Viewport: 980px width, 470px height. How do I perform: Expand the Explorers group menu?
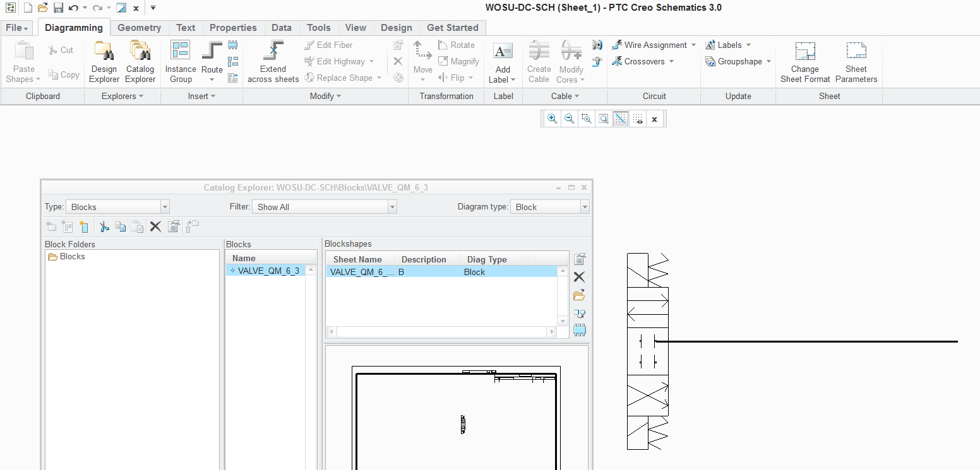(x=122, y=96)
